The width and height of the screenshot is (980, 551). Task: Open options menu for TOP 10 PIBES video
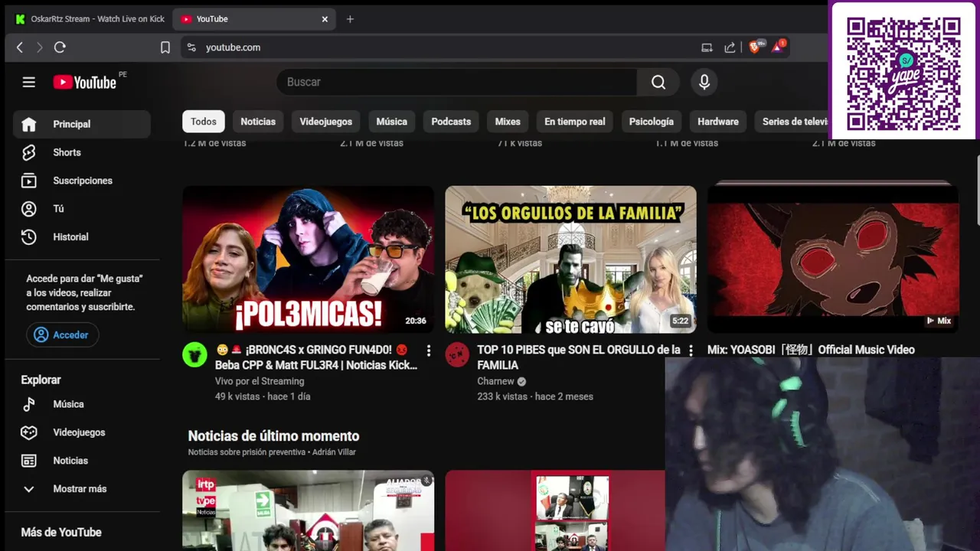(x=691, y=350)
